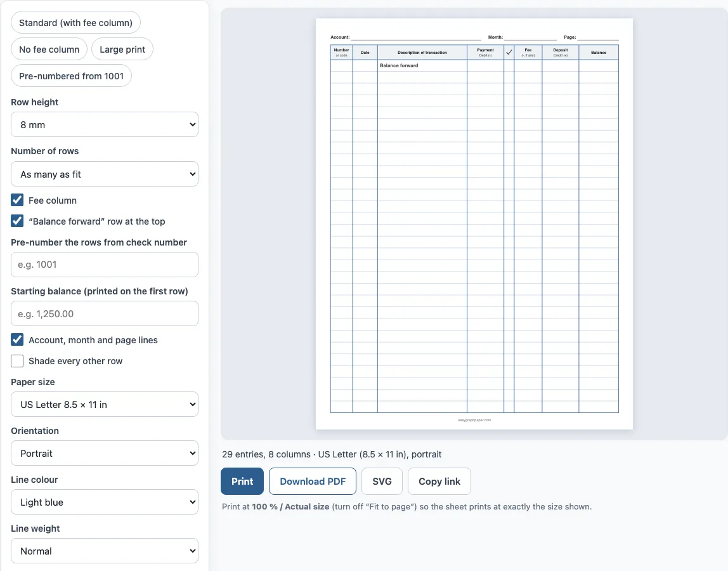Screen dimensions: 728x571
Task: Click the Starting balance input field
Action: pyautogui.click(x=105, y=313)
